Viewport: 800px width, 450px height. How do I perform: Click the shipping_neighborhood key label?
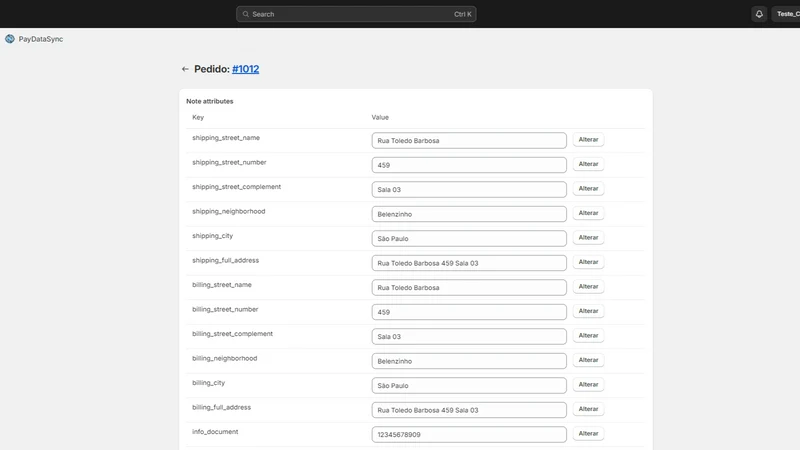[x=229, y=211]
